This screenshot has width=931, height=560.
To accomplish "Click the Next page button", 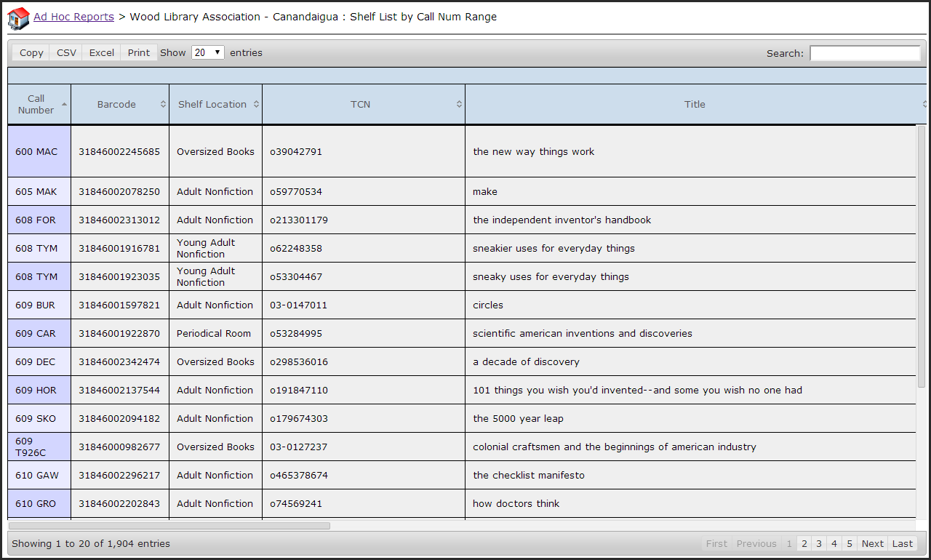I will point(872,543).
